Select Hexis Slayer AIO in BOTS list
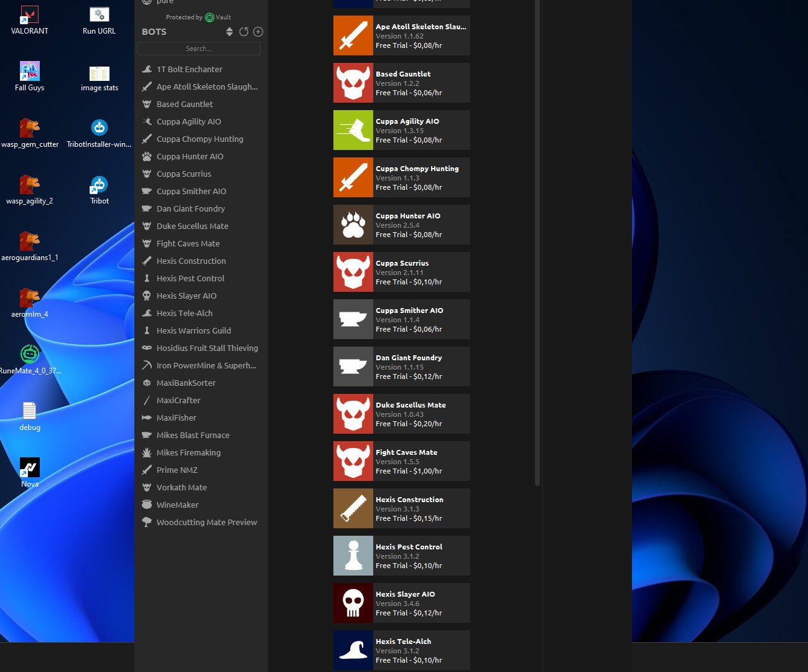The image size is (808, 672). point(201,296)
